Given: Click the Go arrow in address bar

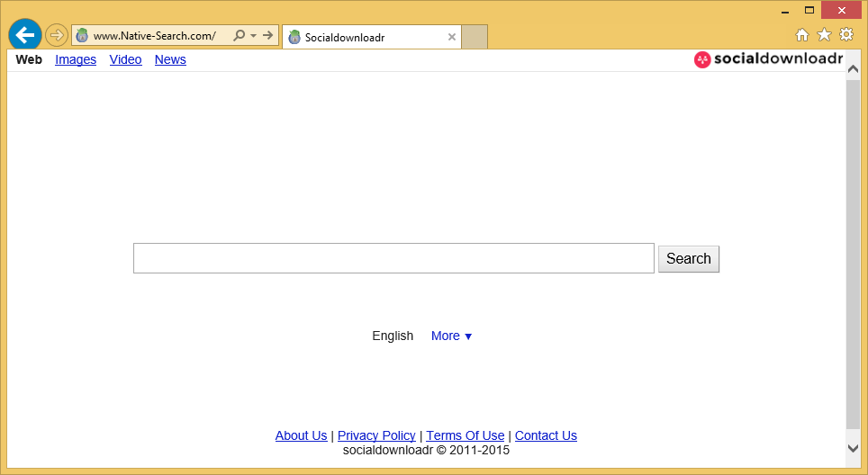Looking at the screenshot, I should click(268, 35).
